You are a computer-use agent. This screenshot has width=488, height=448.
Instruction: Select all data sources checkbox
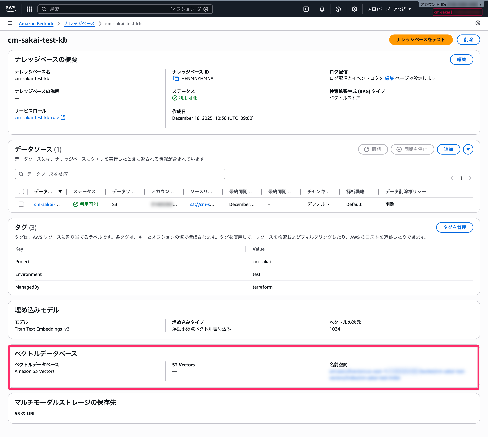coord(21,191)
